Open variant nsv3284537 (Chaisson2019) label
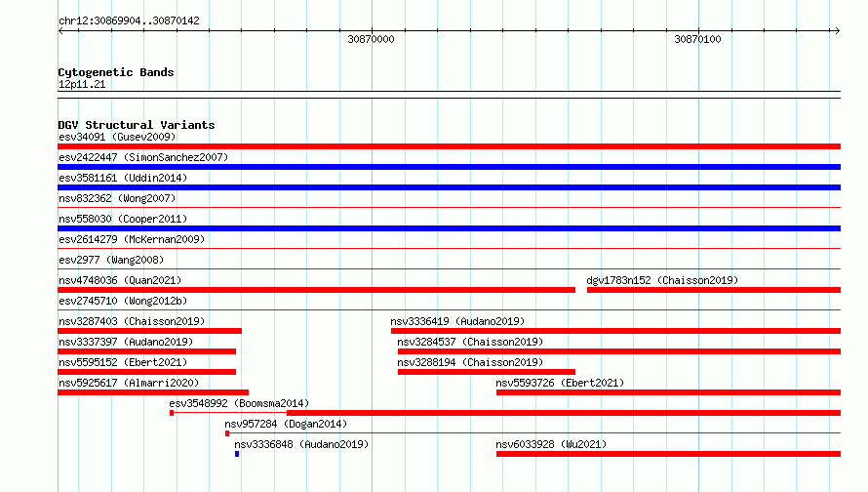Image resolution: width=868 pixels, height=492 pixels. click(470, 342)
